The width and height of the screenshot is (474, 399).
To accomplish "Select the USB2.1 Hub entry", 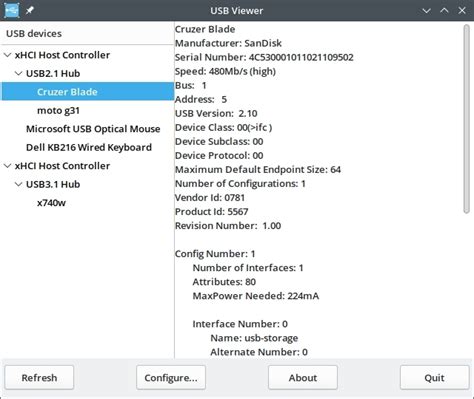I will [53, 73].
